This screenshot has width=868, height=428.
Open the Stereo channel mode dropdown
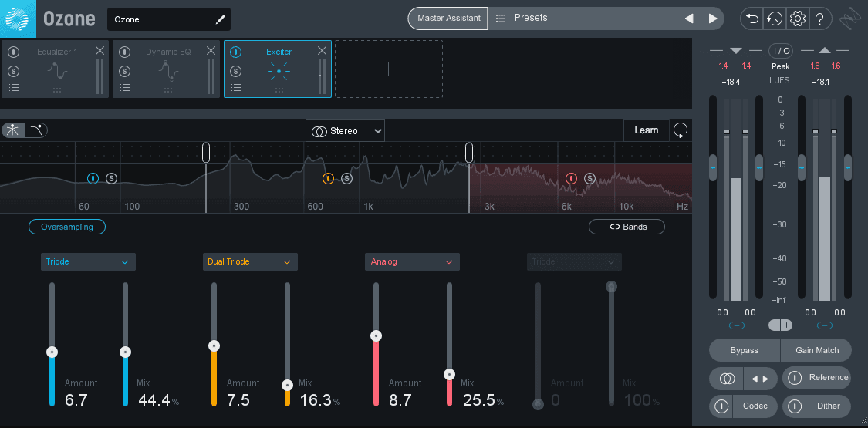pyautogui.click(x=346, y=131)
